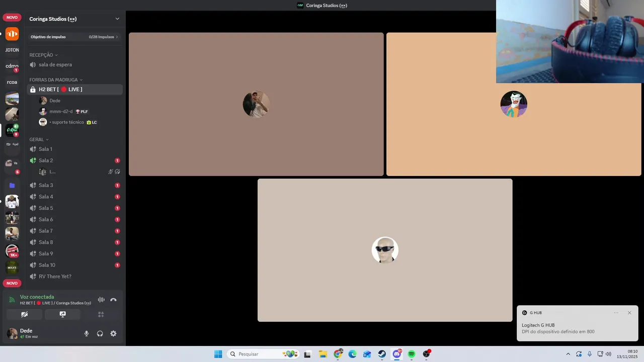
Task: Open the f2r Fça2 server folder
Action: point(12,144)
